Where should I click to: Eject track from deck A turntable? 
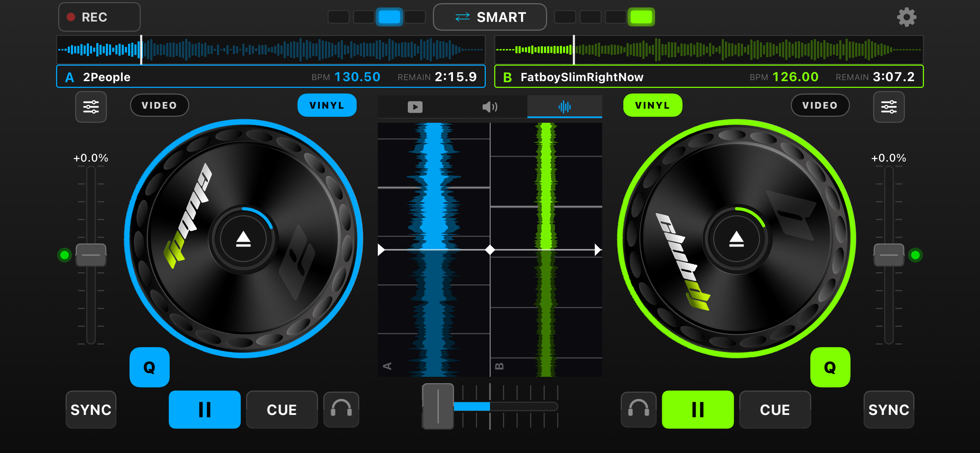coord(243,239)
